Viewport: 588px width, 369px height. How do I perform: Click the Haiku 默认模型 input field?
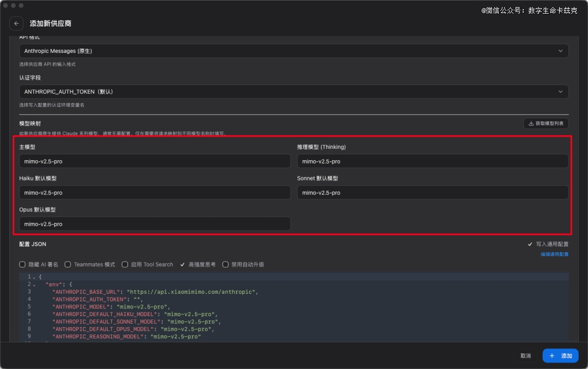click(x=155, y=192)
